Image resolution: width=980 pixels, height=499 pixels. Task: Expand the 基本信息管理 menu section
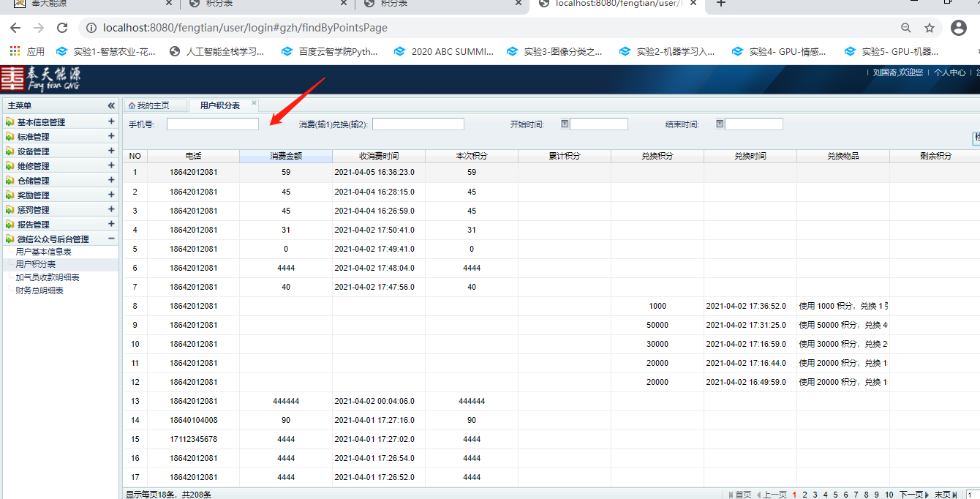click(111, 122)
